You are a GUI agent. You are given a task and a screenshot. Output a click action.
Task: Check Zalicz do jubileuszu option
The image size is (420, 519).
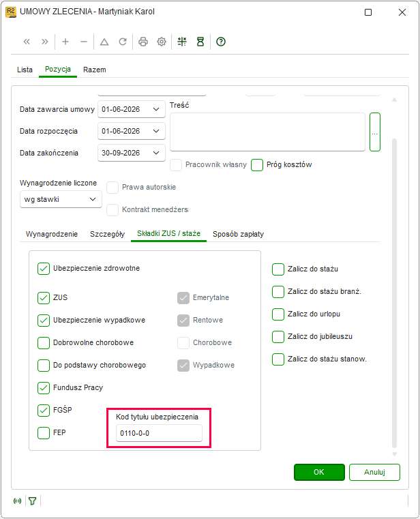pyautogui.click(x=278, y=337)
